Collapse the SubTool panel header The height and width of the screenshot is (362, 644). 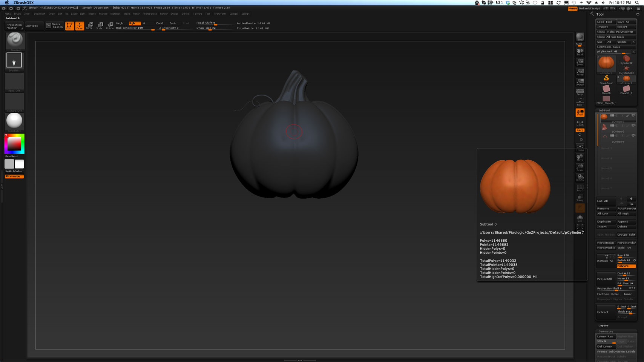tap(604, 110)
